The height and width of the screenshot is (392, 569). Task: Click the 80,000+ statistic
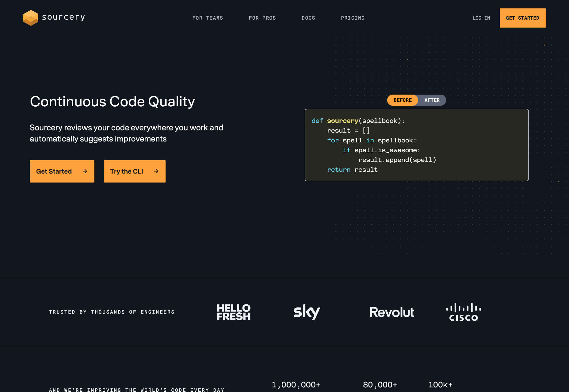tap(380, 385)
